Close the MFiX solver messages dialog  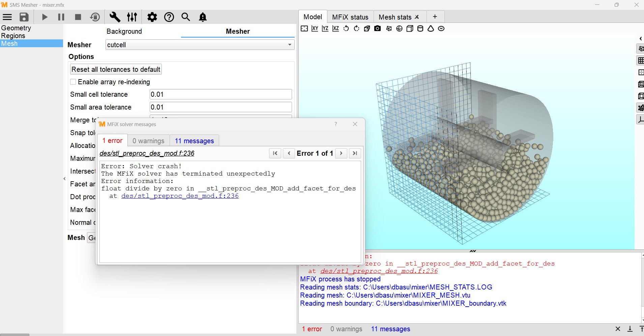355,124
